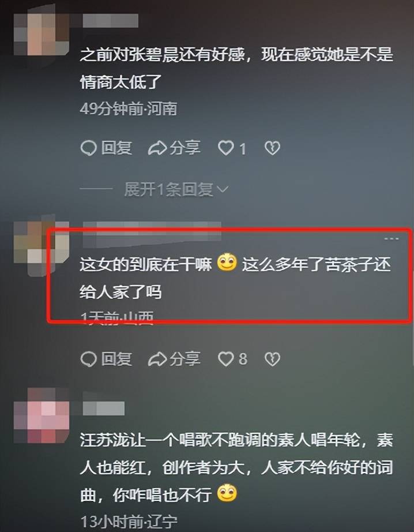Reply to the comment with 8 likes
The height and width of the screenshot is (532, 414).
(106, 359)
